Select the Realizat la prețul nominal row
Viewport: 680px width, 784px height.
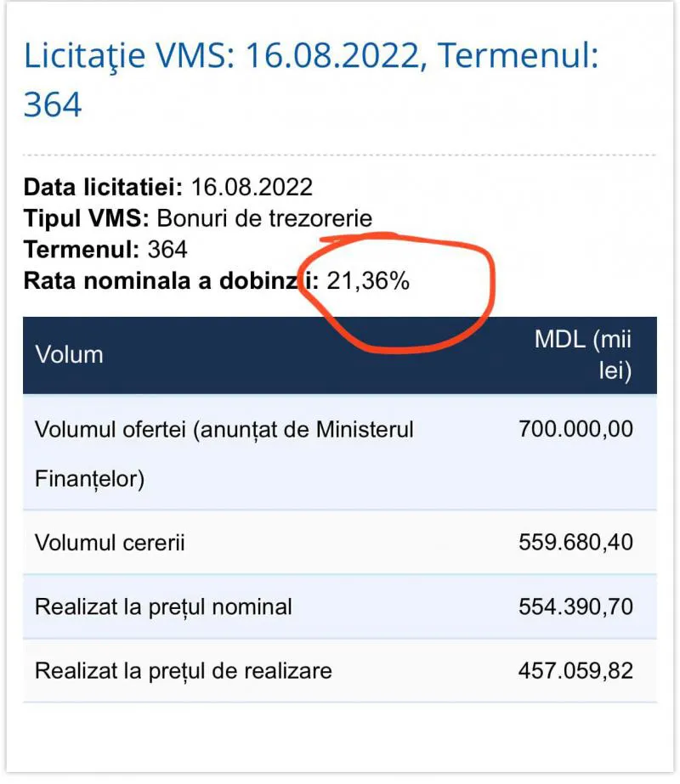click(x=340, y=607)
